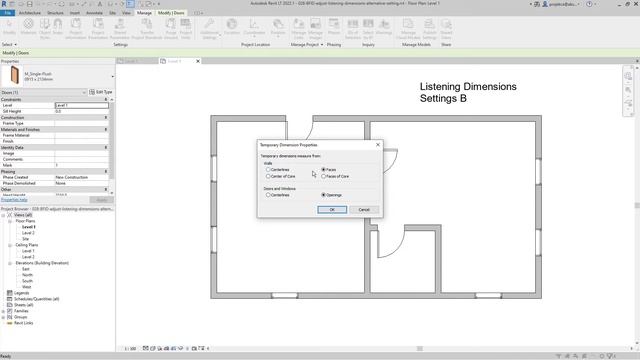This screenshot has height=360, width=640.
Task: Open the Doors (1) properties filter dropdown
Action: pos(84,93)
